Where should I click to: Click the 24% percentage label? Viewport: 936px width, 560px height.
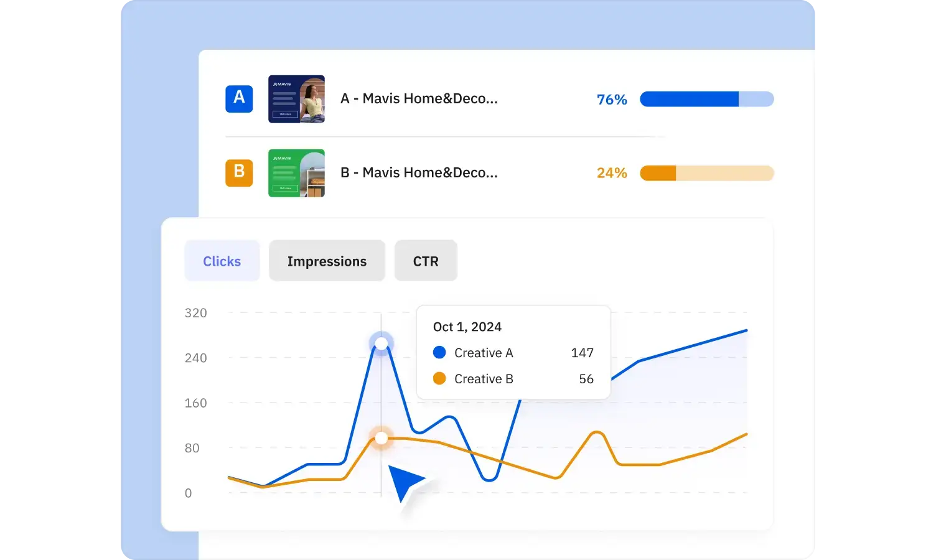[612, 173]
